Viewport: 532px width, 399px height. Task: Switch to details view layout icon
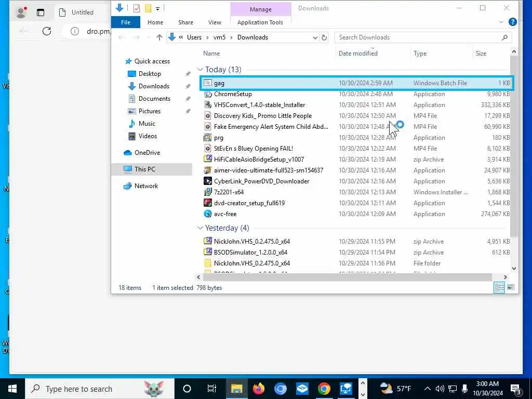(x=499, y=288)
